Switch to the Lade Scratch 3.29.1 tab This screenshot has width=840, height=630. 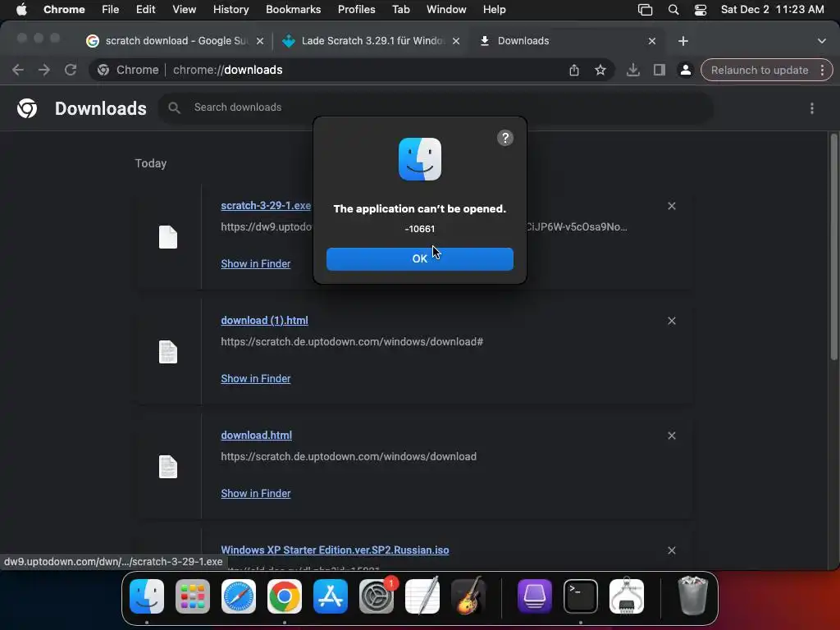point(370,41)
